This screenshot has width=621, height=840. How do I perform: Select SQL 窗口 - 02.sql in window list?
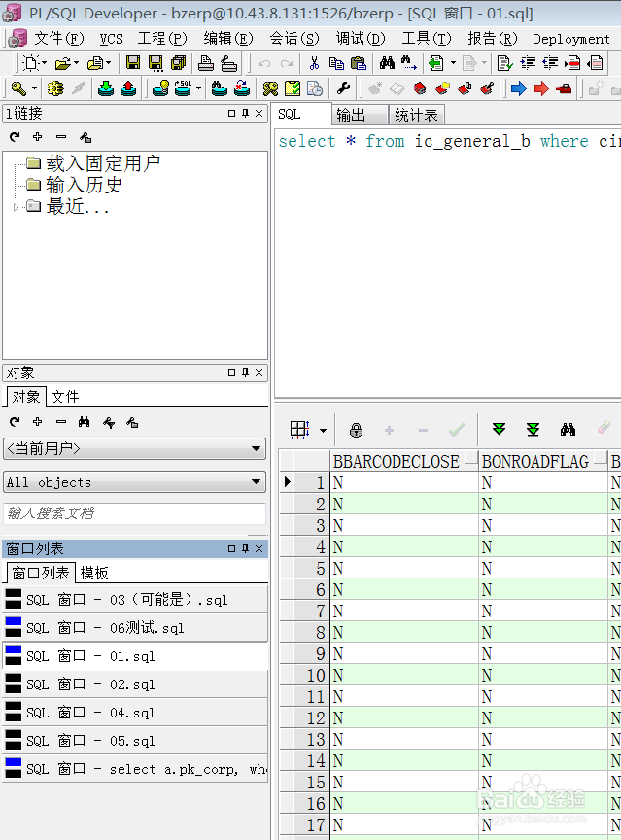point(135,684)
